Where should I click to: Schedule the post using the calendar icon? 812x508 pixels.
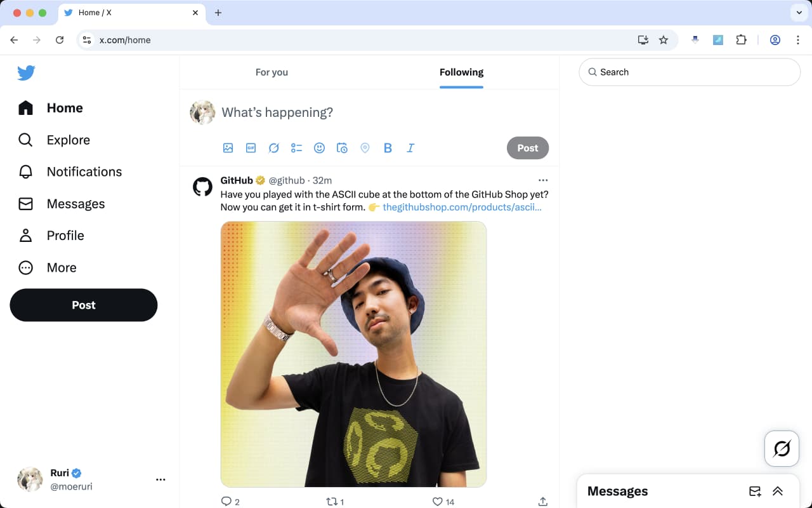point(342,148)
